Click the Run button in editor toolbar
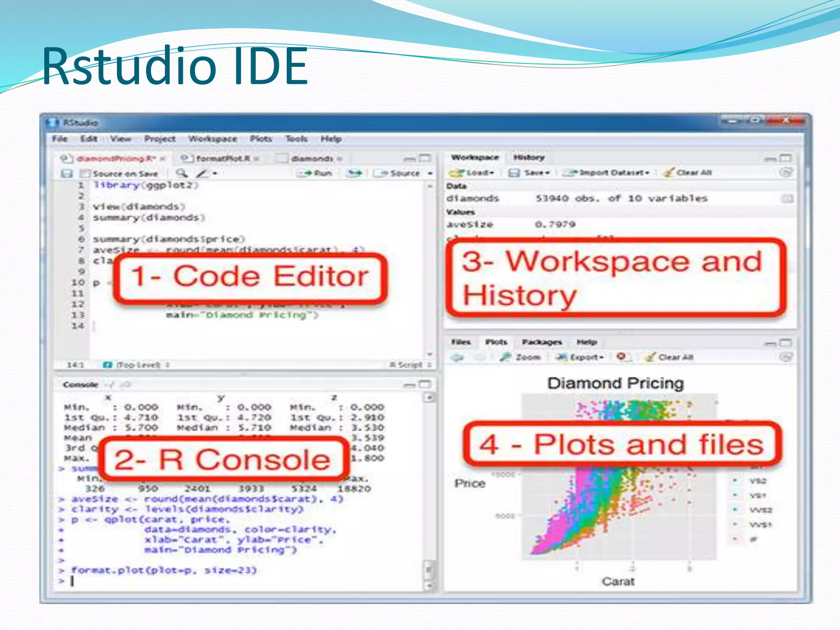Viewport: 840px width, 630px height. tap(315, 173)
